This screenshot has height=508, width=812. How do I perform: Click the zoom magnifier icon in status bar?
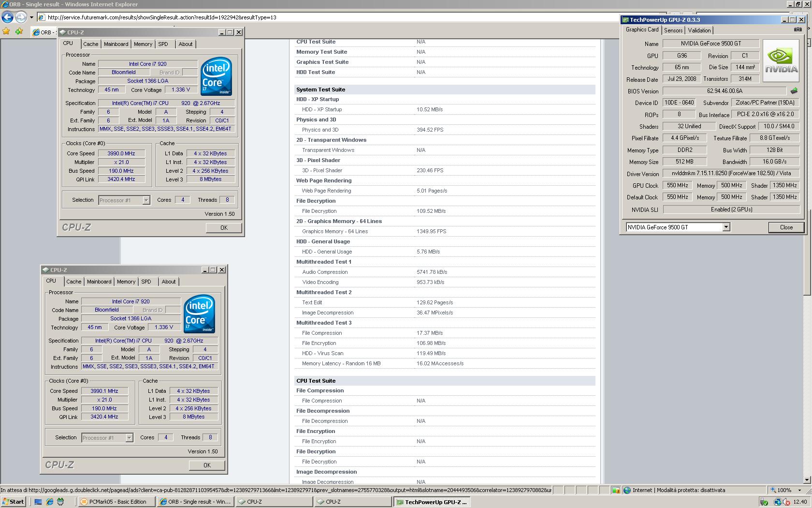click(773, 490)
